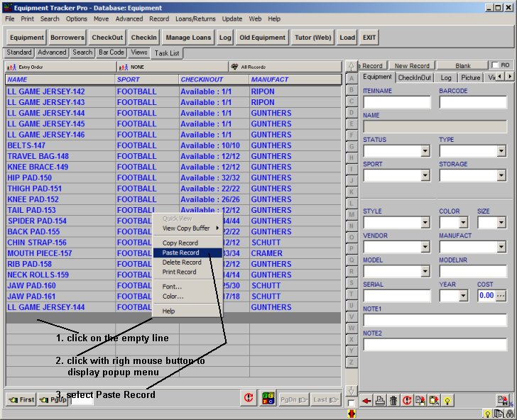Open the Loans/Returns menu
The width and height of the screenshot is (517, 420).
pyautogui.click(x=195, y=18)
